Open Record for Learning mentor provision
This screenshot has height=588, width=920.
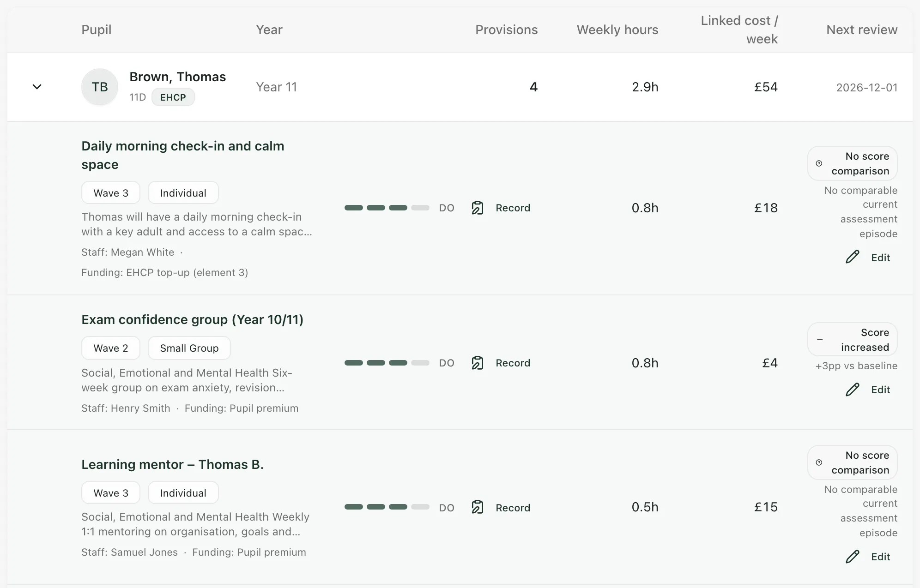(x=501, y=507)
